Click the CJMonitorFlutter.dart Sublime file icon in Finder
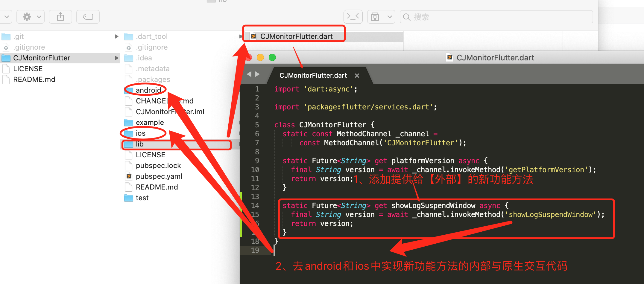The image size is (644, 284). click(253, 36)
